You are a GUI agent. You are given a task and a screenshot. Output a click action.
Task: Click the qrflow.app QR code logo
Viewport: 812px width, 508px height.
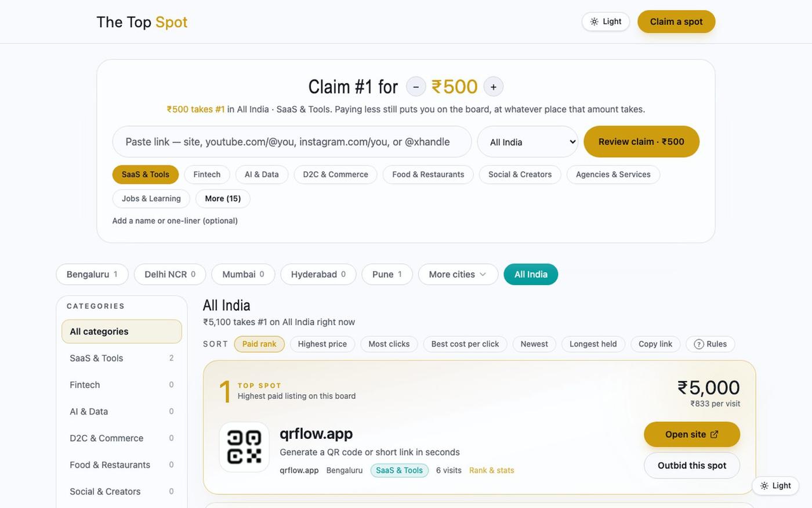click(x=244, y=447)
